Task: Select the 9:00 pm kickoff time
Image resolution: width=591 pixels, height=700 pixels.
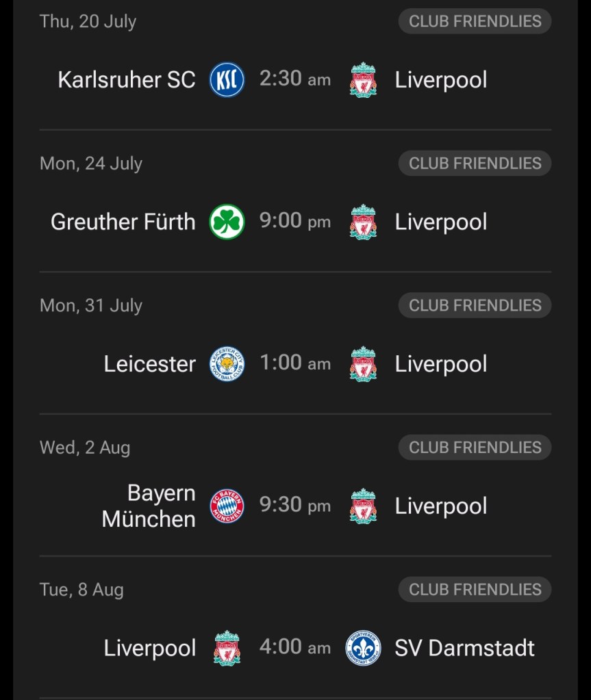Action: tap(294, 221)
